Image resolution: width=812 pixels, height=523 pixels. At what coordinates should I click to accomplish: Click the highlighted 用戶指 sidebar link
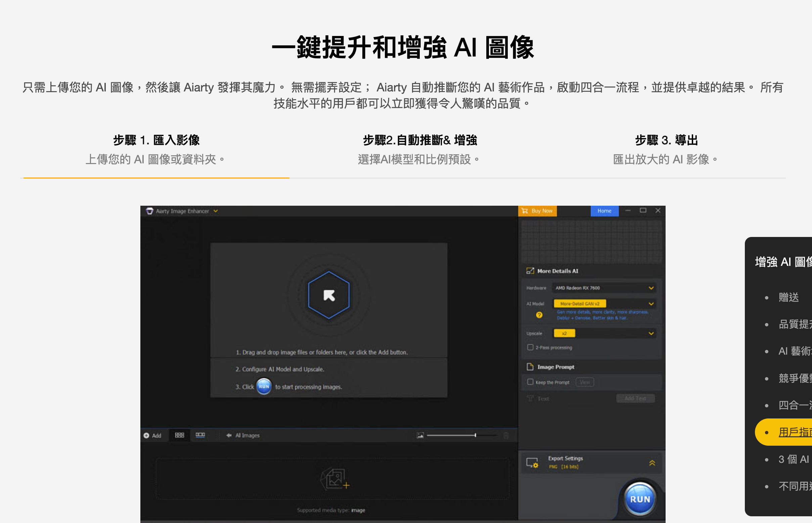(795, 432)
